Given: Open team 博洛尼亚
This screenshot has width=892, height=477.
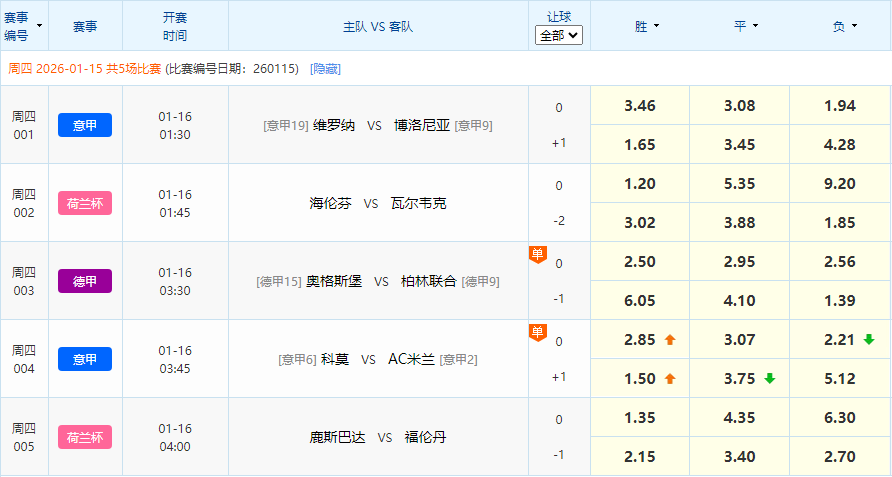Looking at the screenshot, I should click(x=422, y=125).
